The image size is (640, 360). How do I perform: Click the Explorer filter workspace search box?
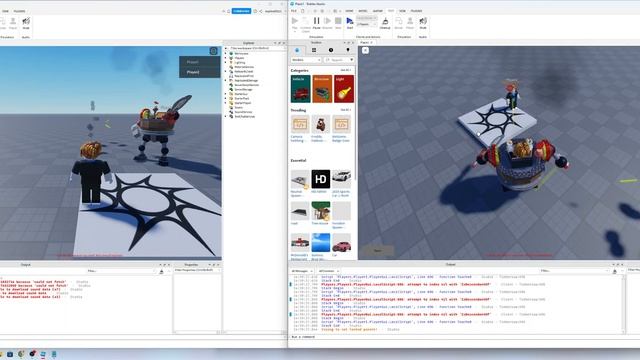tap(256, 48)
